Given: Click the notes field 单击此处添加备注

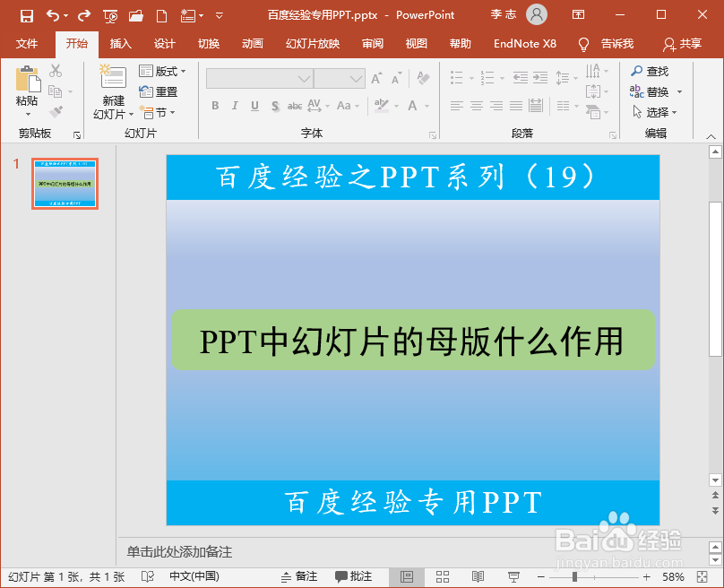Looking at the screenshot, I should (x=179, y=552).
